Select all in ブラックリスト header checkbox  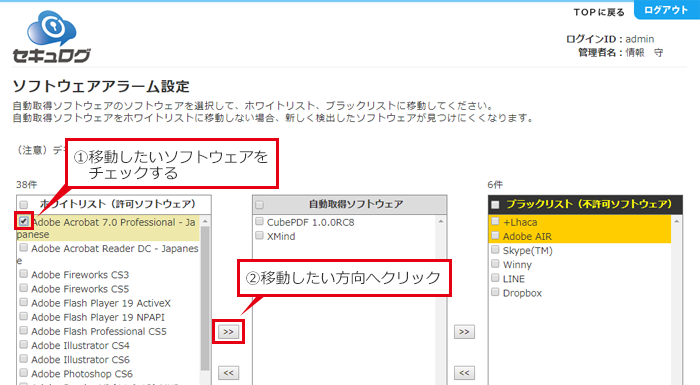495,205
